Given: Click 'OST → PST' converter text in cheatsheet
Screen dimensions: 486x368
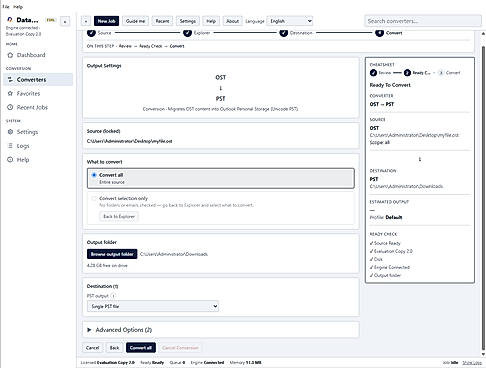Looking at the screenshot, I should click(382, 104).
